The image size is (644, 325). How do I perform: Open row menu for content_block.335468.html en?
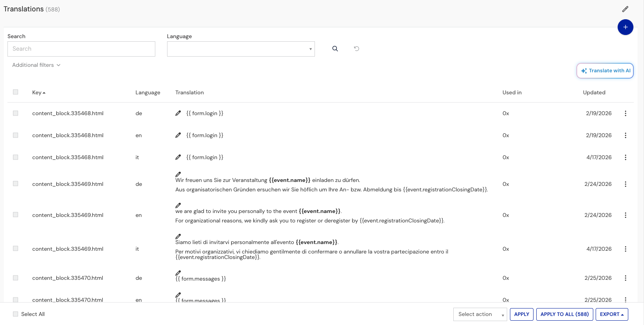(626, 135)
